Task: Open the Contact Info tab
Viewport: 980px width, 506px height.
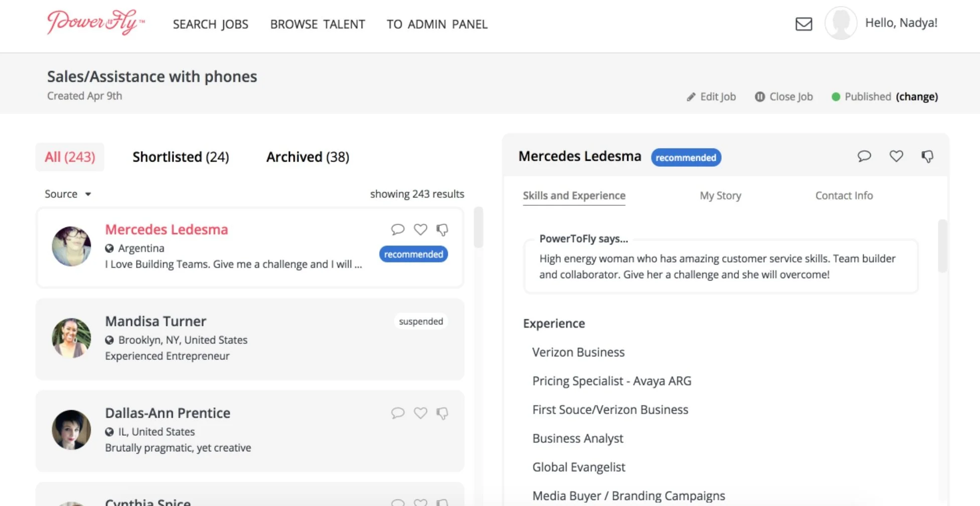Action: pos(844,196)
